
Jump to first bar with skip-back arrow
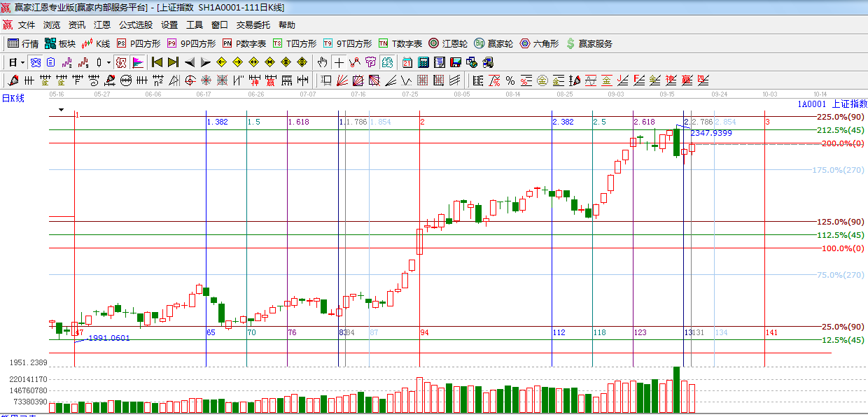pyautogui.click(x=157, y=62)
